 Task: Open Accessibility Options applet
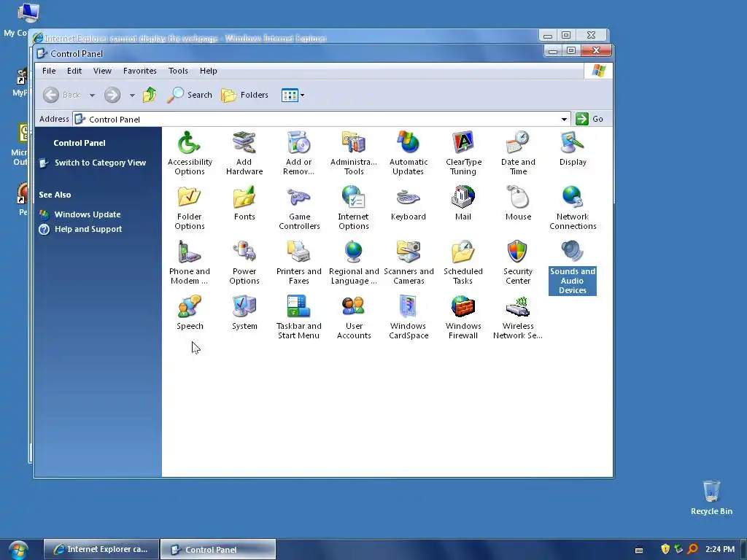pyautogui.click(x=190, y=153)
